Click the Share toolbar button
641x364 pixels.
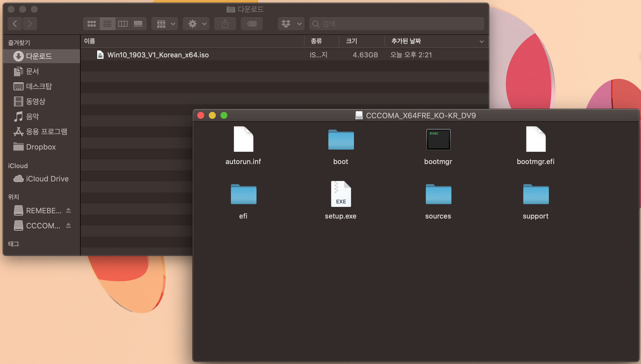click(x=225, y=24)
